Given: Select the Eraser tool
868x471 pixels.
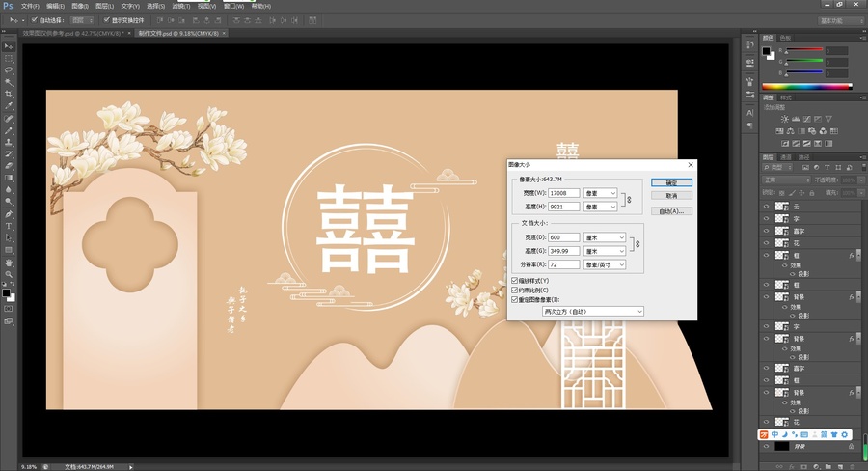Looking at the screenshot, I should coord(9,166).
